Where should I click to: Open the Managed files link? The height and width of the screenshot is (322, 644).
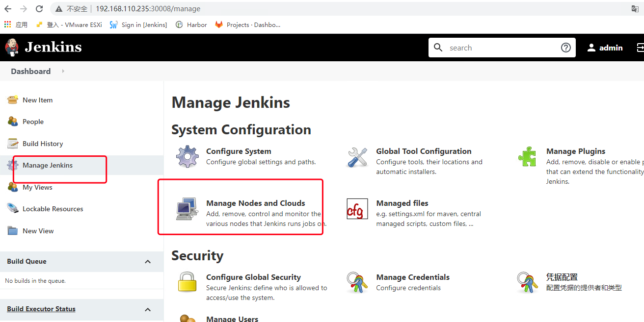coord(402,203)
